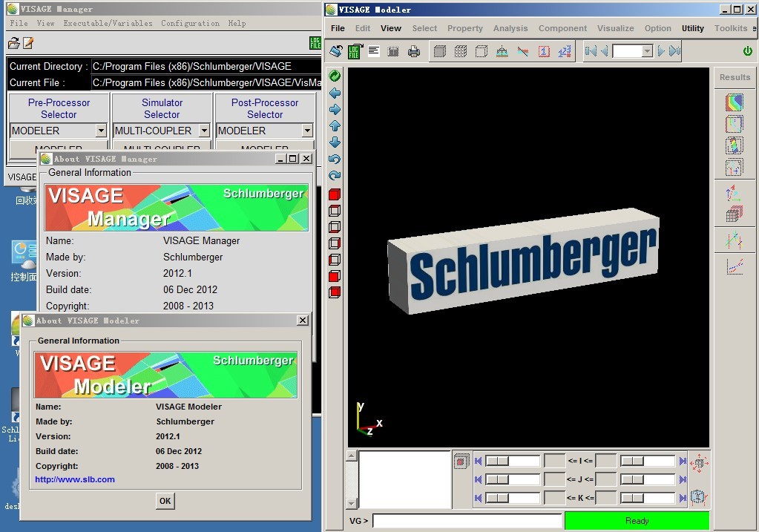Screen dimensions: 759x532
Task: Click the red-centered cube icon beside I range
Action: pos(461,462)
